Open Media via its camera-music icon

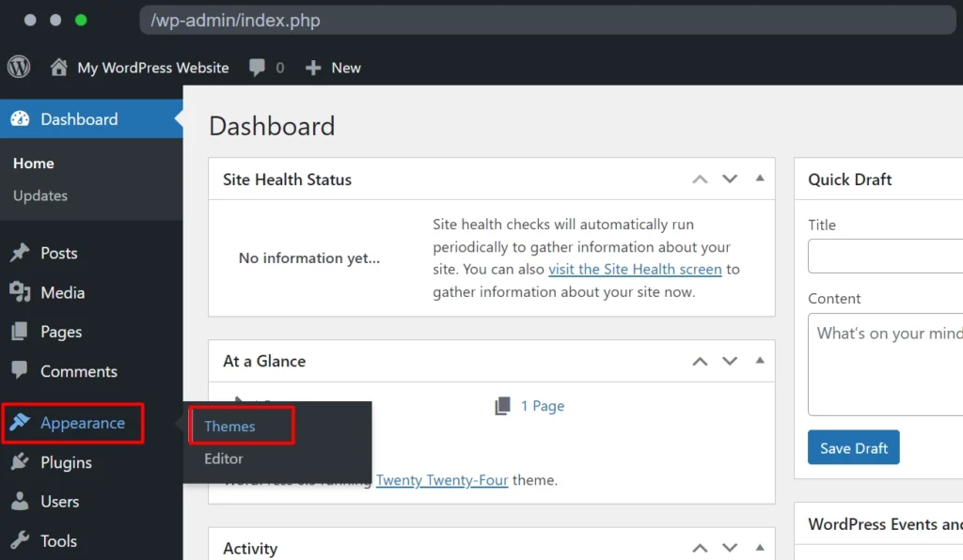(21, 292)
